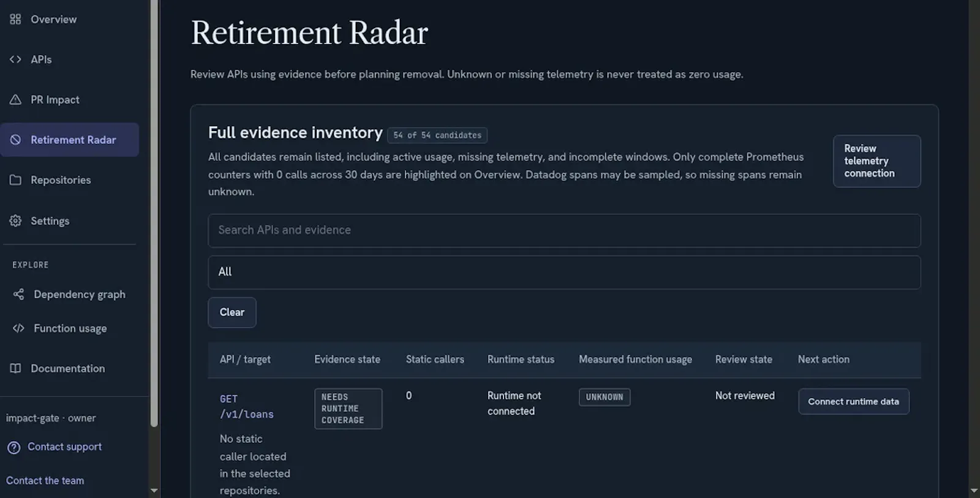Image resolution: width=980 pixels, height=498 pixels.
Task: Click the Function usage code icon
Action: click(18, 328)
